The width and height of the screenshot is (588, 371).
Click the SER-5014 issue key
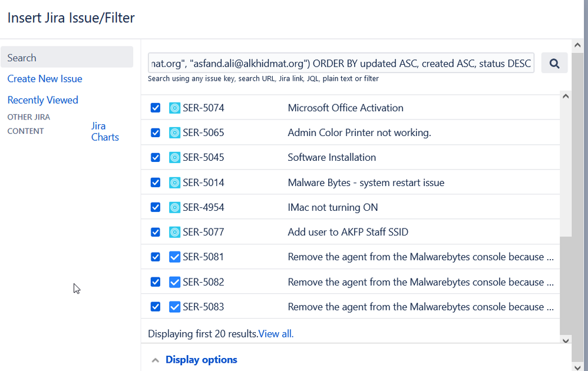coord(203,183)
